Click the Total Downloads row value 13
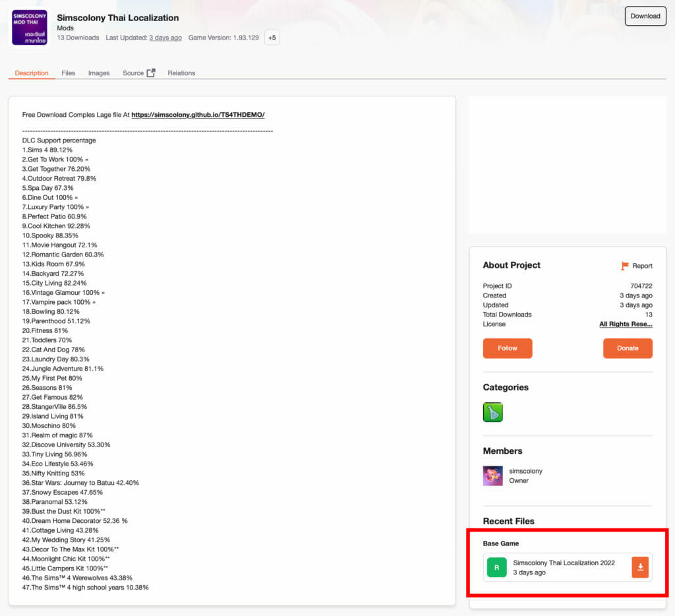Image resolution: width=675 pixels, height=616 pixels. click(649, 315)
